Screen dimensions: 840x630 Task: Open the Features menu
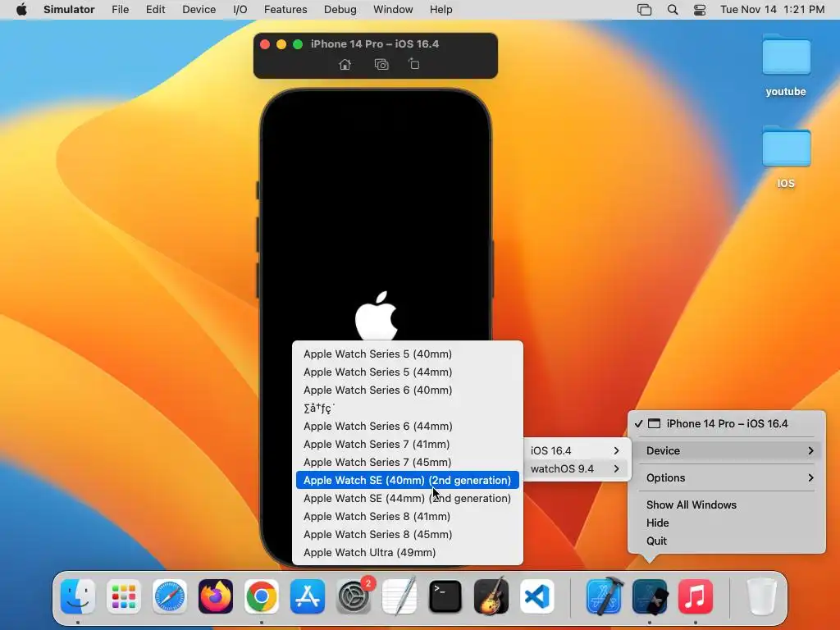click(x=285, y=10)
